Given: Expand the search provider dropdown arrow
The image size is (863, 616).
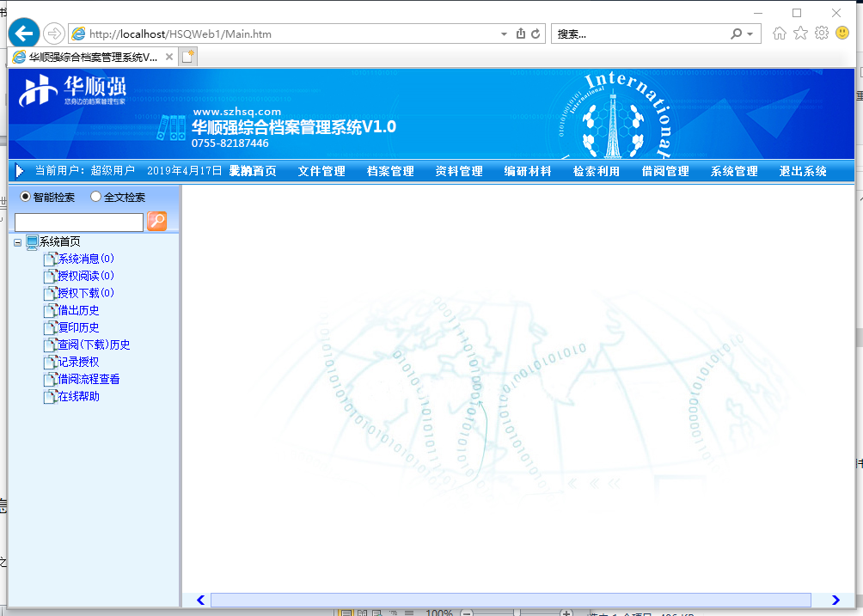Looking at the screenshot, I should [x=750, y=34].
